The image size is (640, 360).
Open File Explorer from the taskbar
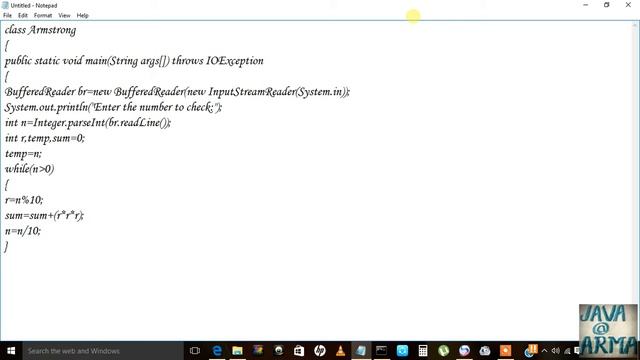(x=237, y=351)
